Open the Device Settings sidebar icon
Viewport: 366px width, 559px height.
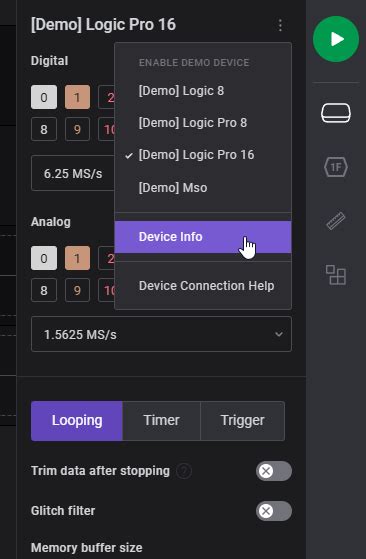pos(336,113)
